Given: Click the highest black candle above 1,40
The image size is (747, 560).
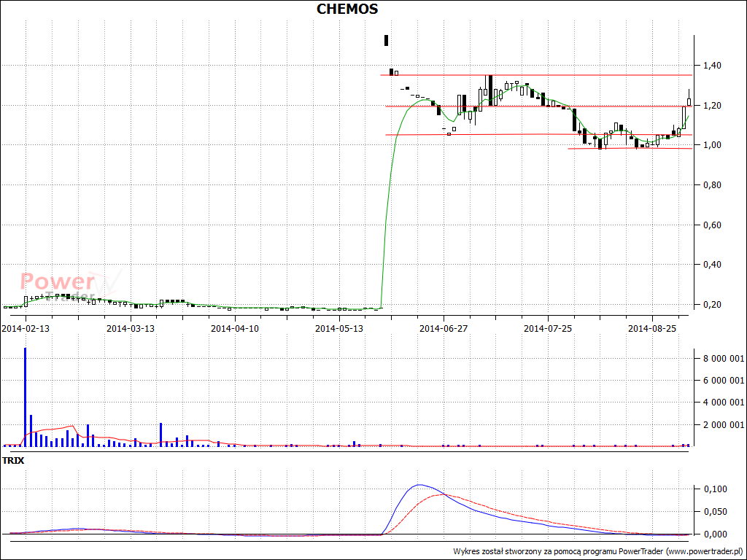Looking at the screenshot, I should point(387,41).
